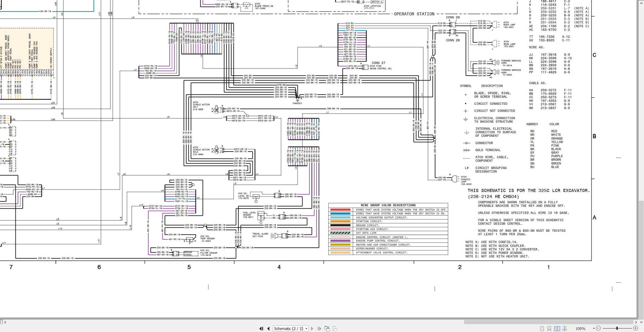Click the purple engine pump control swatch
The height and width of the screenshot is (332, 644).
tap(340, 241)
